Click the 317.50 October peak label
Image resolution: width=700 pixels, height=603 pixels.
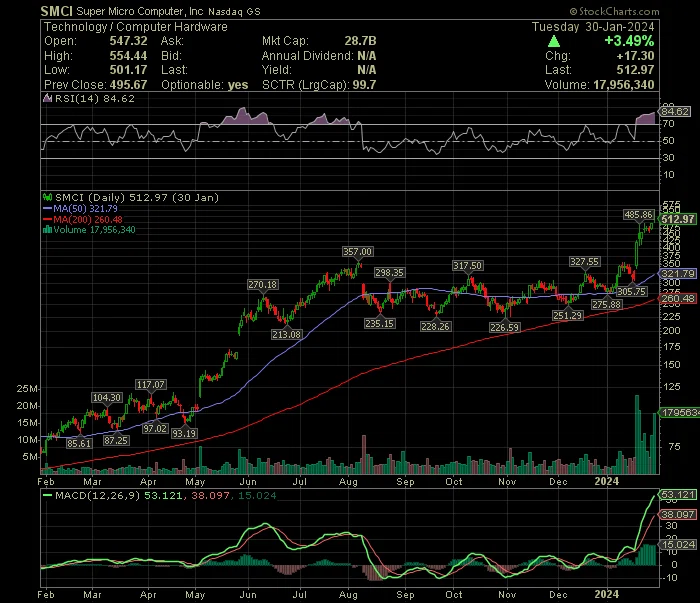point(467,266)
